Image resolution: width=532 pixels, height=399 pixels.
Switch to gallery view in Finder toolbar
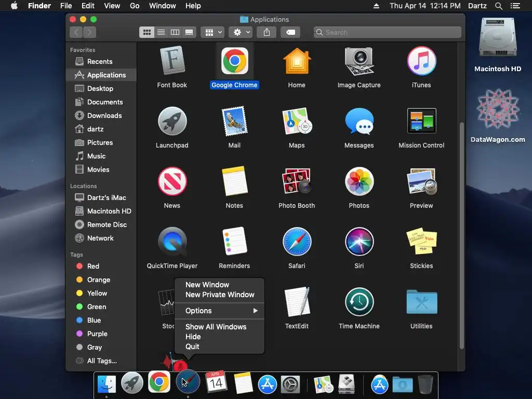(x=189, y=32)
